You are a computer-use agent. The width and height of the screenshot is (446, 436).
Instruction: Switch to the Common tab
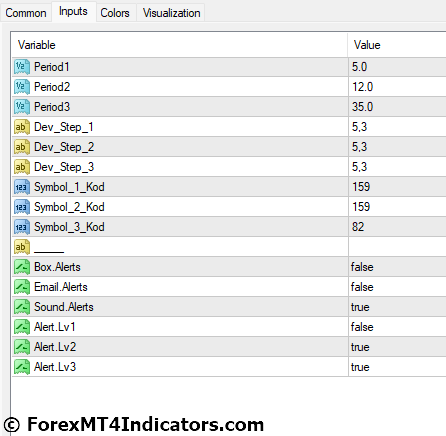tap(26, 13)
